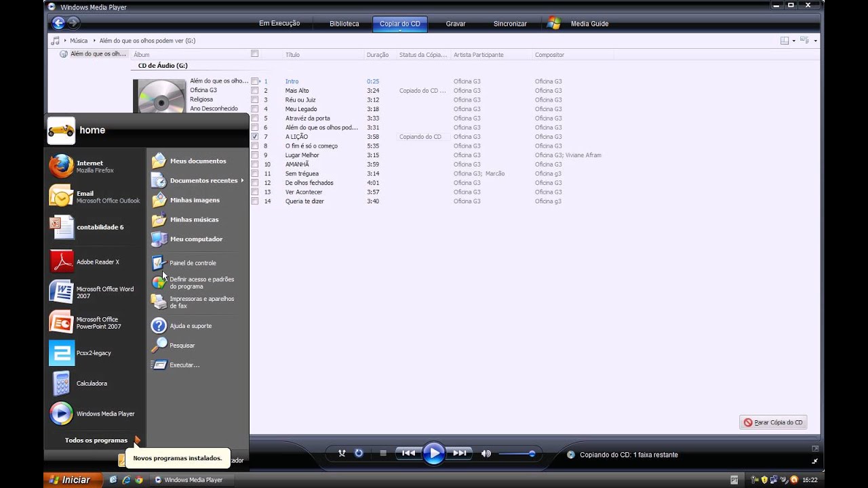Open Mozilla Firefox from Start menu
The image size is (868, 488).
[x=95, y=166]
